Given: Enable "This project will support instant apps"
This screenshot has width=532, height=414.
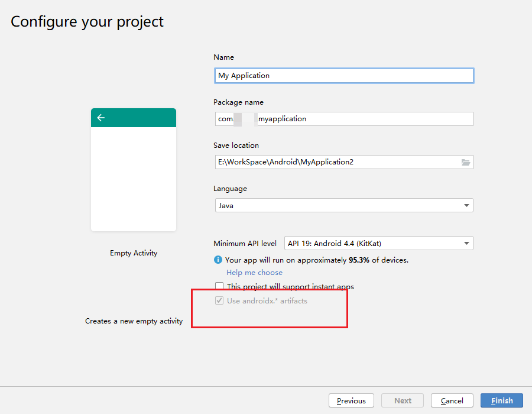Looking at the screenshot, I should point(219,286).
